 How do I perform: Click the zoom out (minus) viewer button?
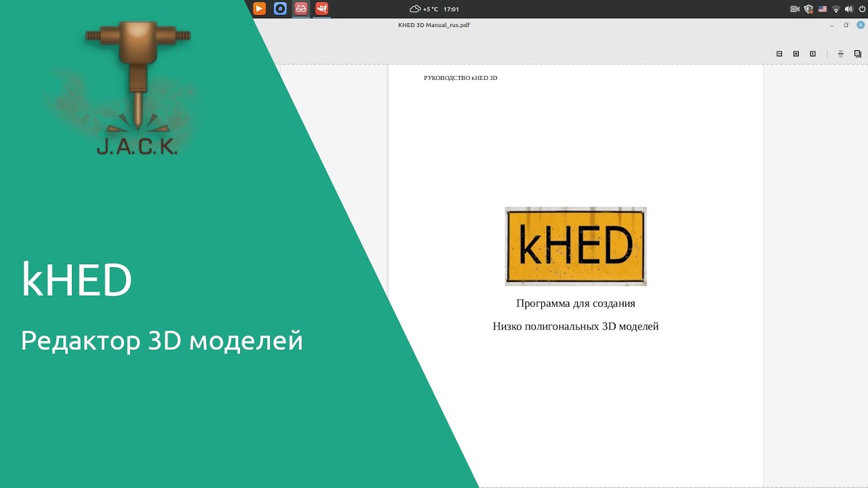point(779,54)
